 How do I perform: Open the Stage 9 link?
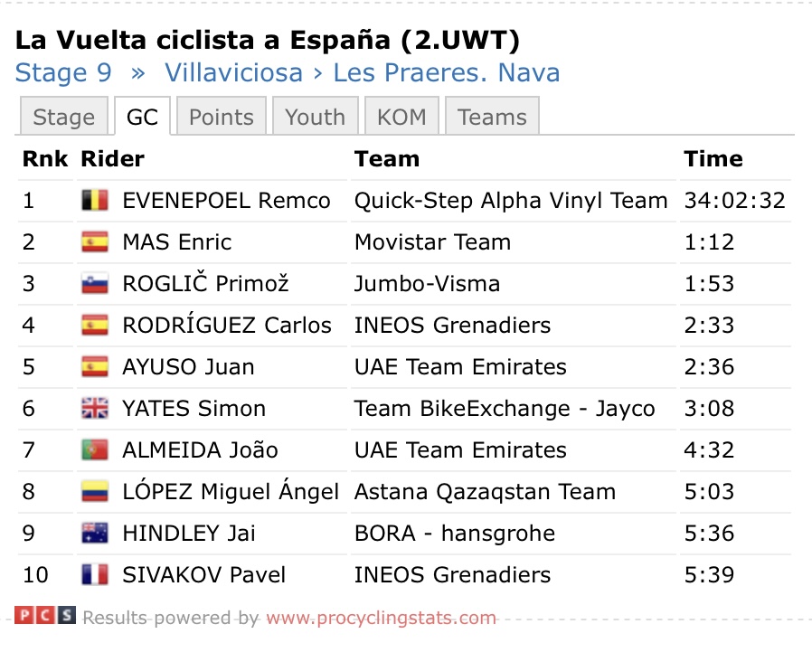(63, 72)
